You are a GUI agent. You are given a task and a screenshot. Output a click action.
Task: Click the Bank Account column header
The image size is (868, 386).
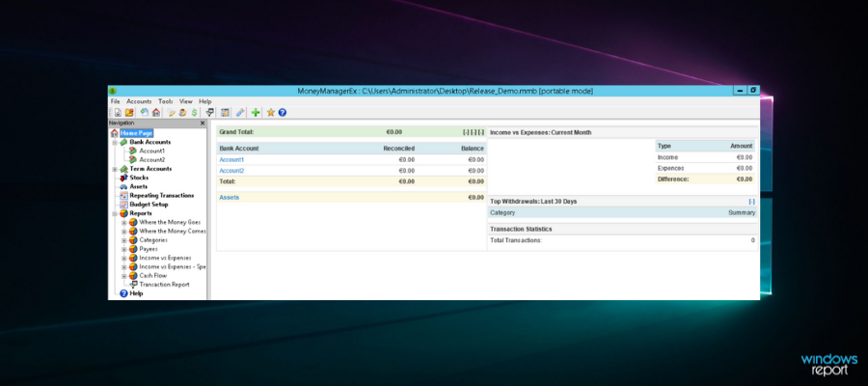pos(239,149)
